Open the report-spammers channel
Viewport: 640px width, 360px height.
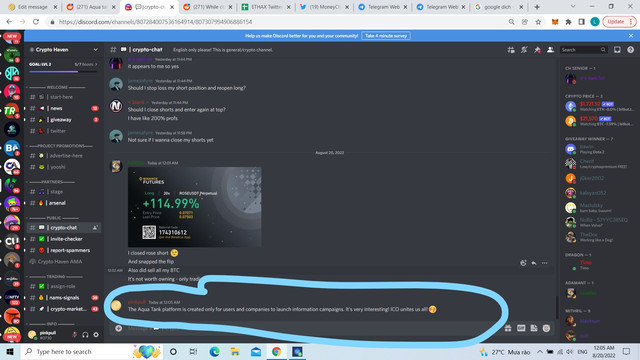point(63,251)
